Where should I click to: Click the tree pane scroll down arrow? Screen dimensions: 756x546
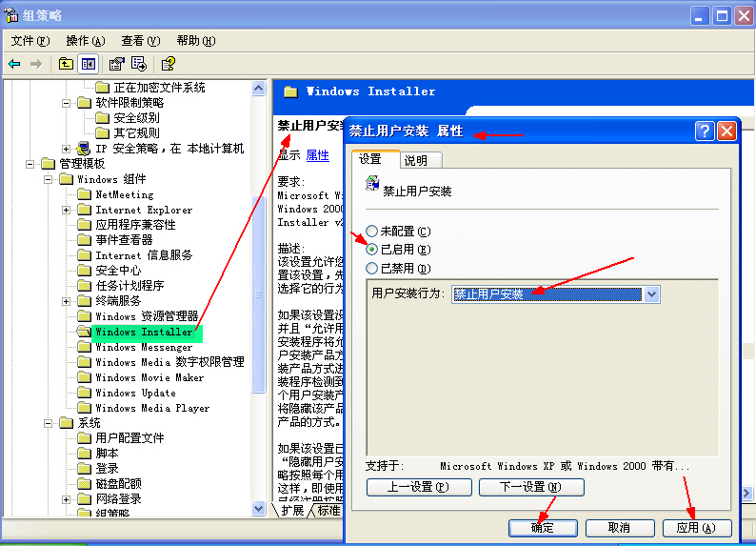click(258, 509)
